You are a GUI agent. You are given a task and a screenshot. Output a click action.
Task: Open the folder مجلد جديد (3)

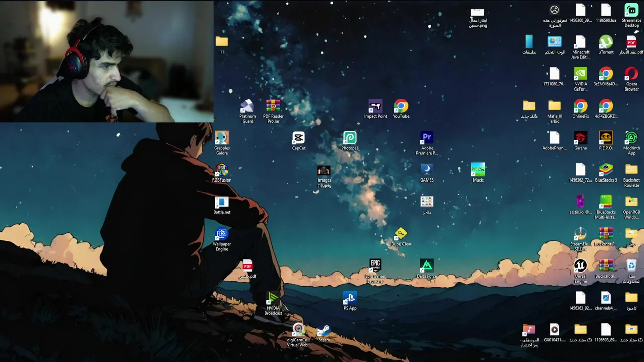580,333
